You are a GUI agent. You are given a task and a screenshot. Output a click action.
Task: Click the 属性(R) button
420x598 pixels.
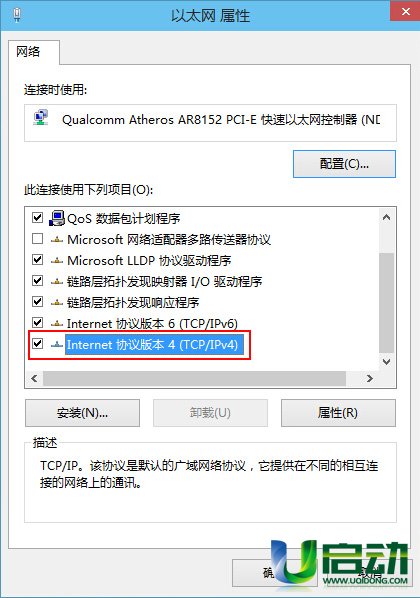338,413
